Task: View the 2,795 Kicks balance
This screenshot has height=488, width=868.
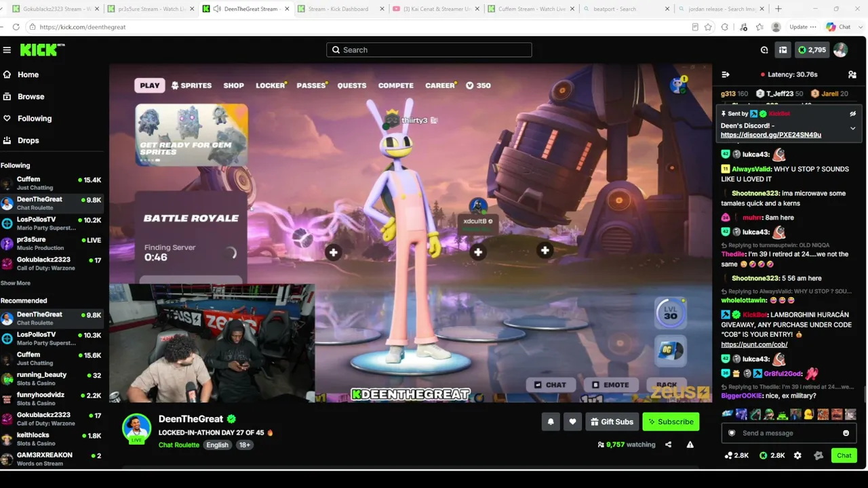Action: pyautogui.click(x=812, y=50)
